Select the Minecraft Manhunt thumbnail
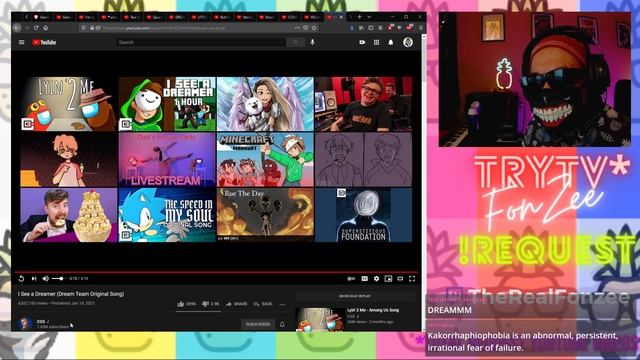 (x=265, y=160)
